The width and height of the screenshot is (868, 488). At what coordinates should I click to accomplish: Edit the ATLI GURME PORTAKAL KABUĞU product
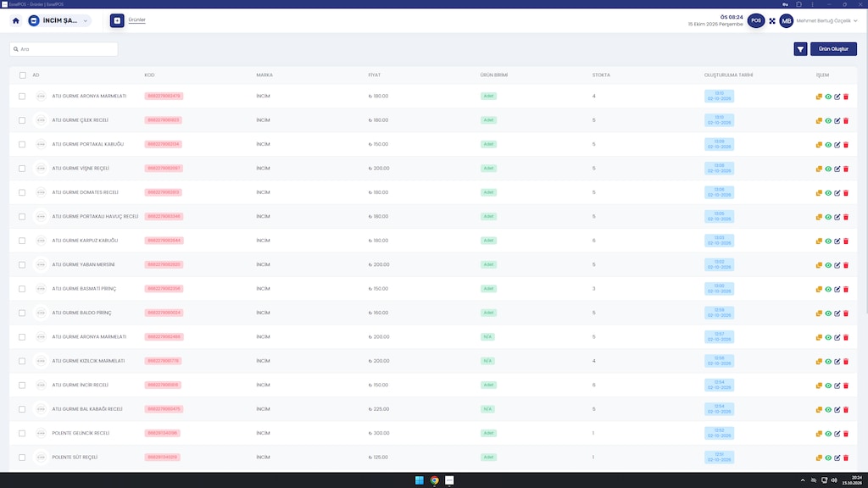coord(837,145)
